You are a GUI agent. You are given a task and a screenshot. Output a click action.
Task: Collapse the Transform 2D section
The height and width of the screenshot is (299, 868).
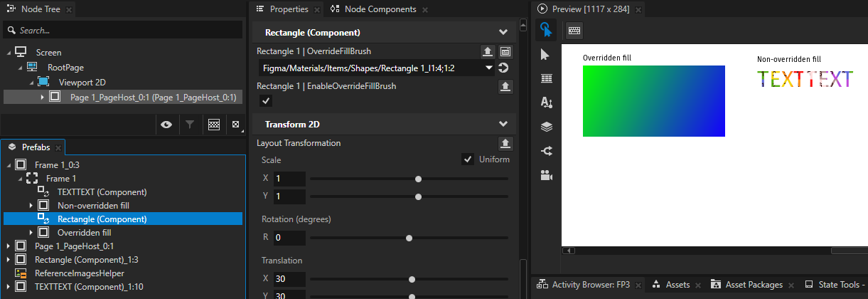[x=503, y=124]
